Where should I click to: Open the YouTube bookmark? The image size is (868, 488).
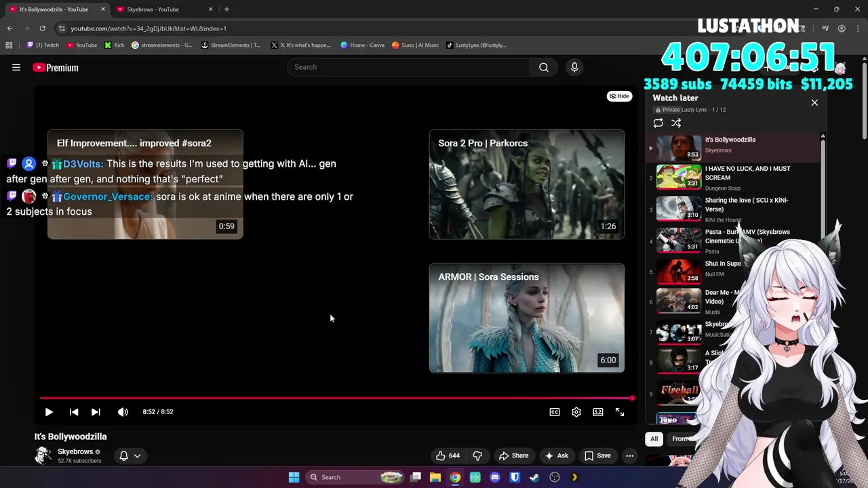point(82,45)
